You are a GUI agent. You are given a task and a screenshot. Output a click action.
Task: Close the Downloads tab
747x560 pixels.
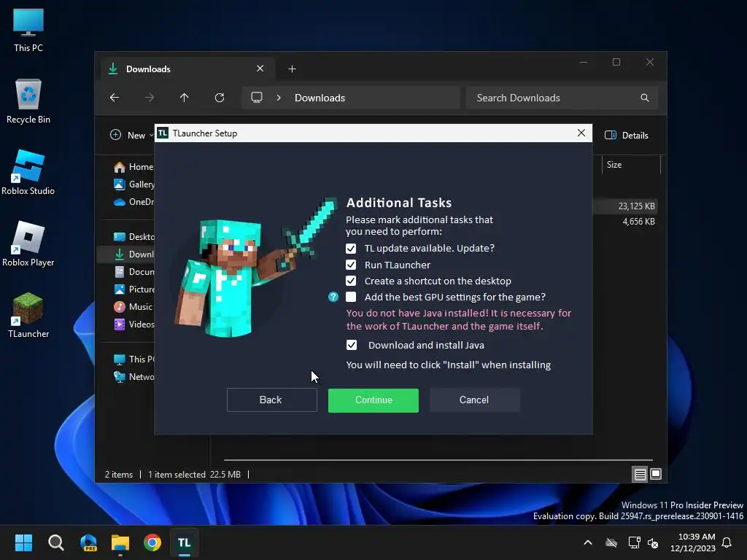(x=260, y=69)
